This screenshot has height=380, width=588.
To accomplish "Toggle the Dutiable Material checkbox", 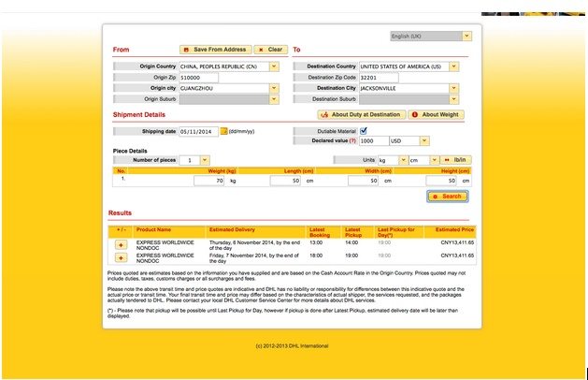I will click(363, 131).
